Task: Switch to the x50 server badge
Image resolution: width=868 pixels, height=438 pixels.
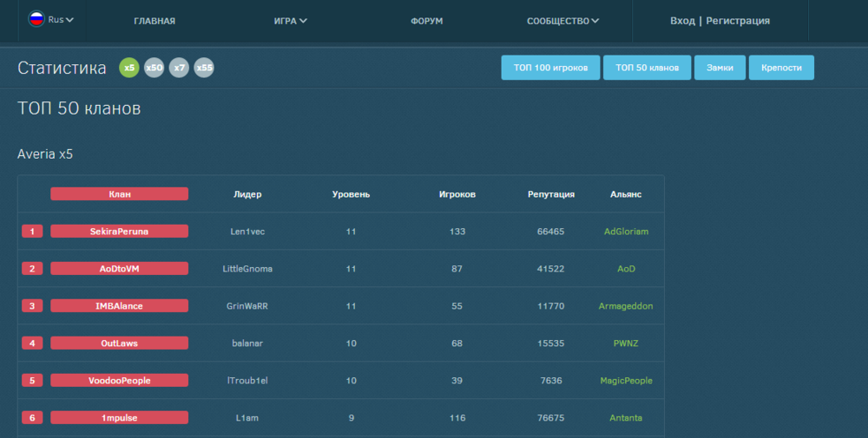Action: [x=154, y=68]
